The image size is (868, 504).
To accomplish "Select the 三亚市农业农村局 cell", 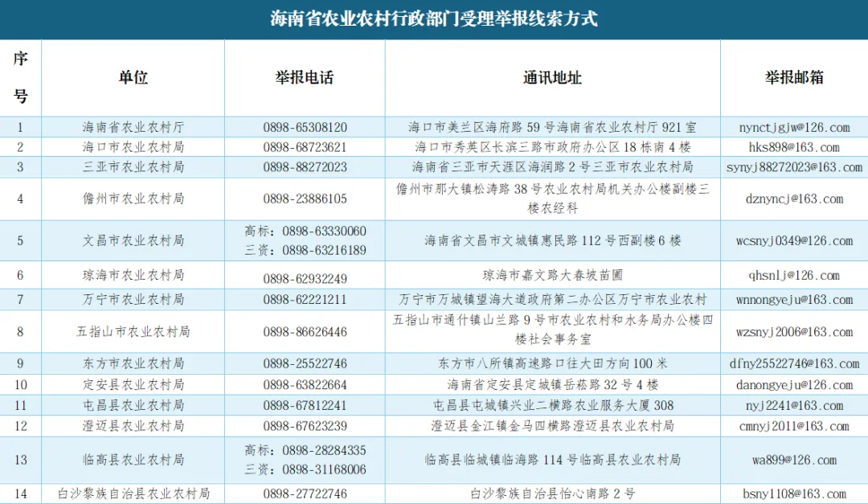I will [133, 167].
